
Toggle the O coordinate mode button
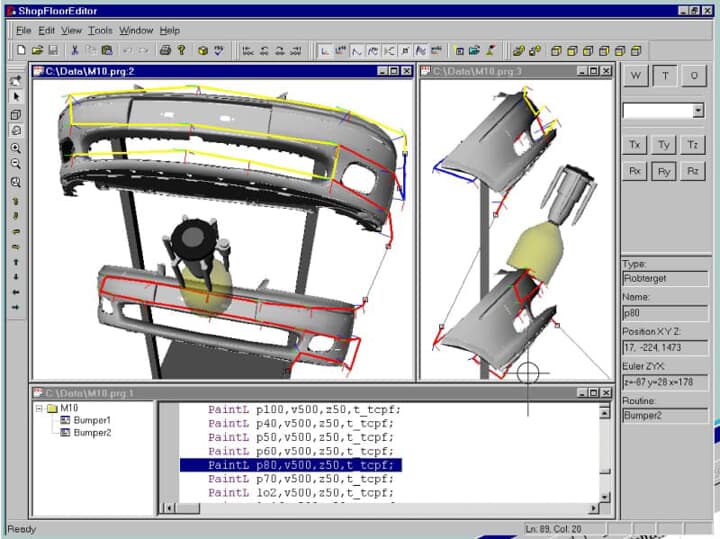coord(693,76)
